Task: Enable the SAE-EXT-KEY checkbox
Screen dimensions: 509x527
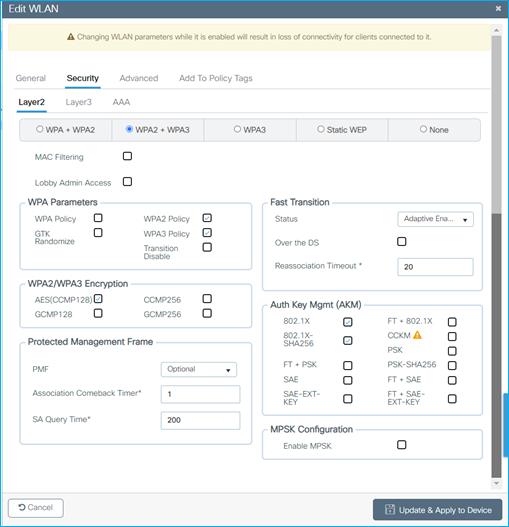Action: pos(348,399)
